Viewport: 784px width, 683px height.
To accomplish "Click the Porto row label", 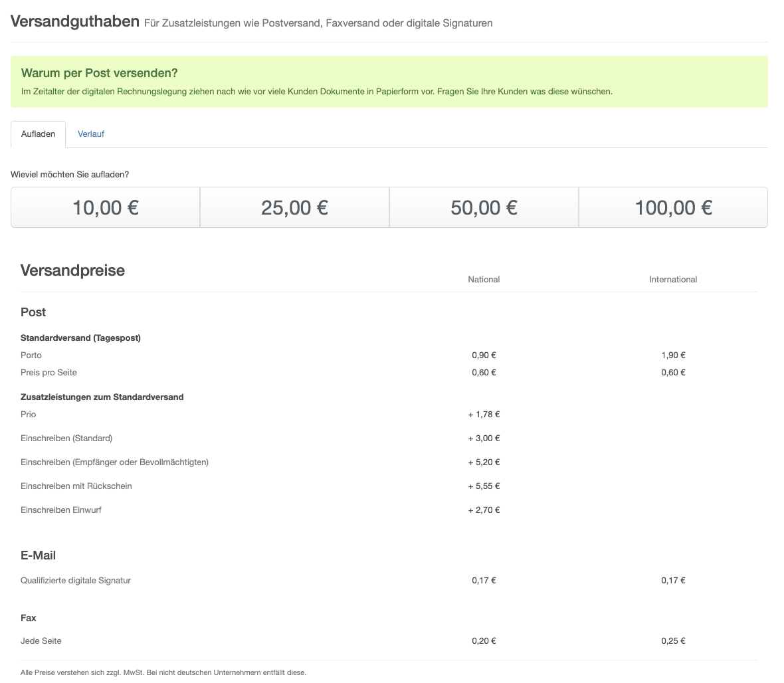I will (31, 355).
